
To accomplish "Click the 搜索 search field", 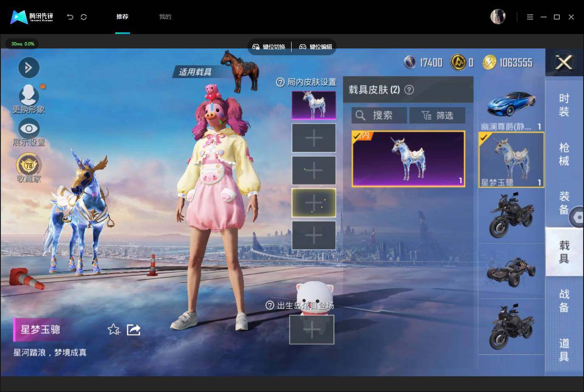I will [x=379, y=115].
